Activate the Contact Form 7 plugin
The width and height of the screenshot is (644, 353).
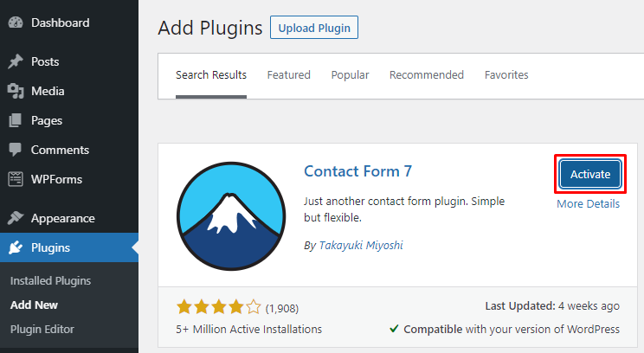tap(589, 174)
